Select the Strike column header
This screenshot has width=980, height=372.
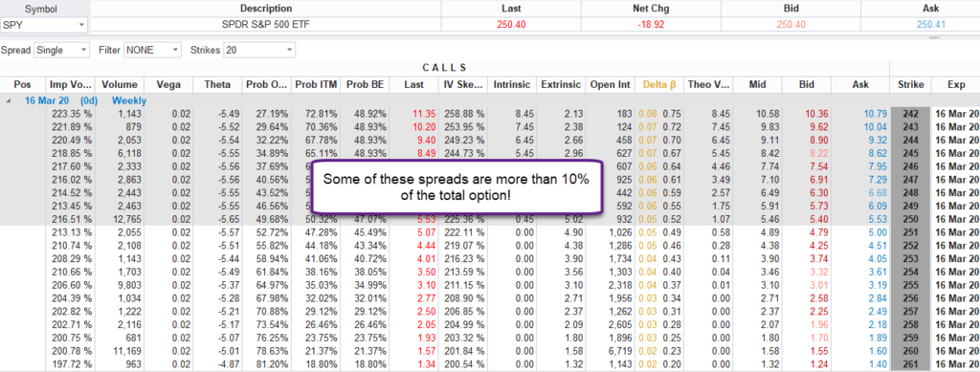tap(910, 84)
